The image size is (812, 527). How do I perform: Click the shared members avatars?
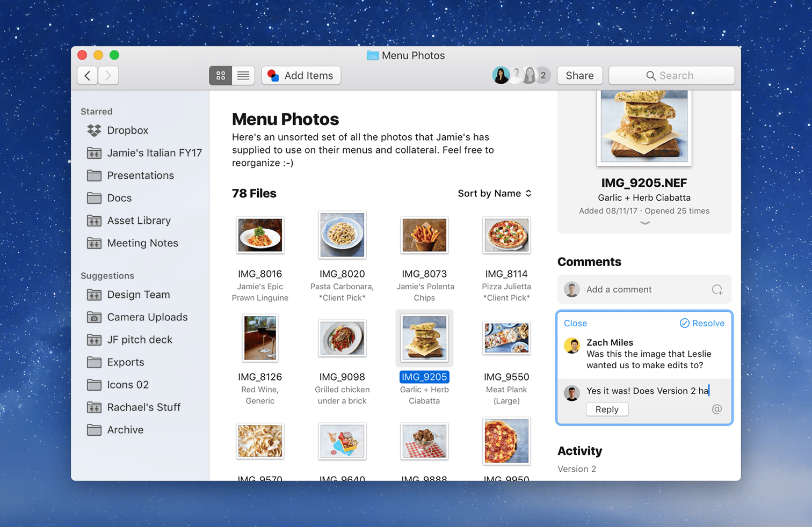click(520, 76)
